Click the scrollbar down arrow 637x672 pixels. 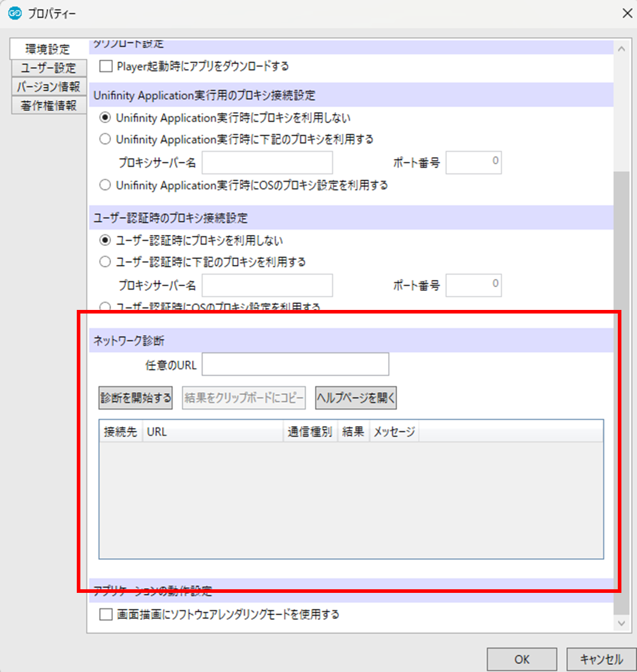tap(622, 624)
